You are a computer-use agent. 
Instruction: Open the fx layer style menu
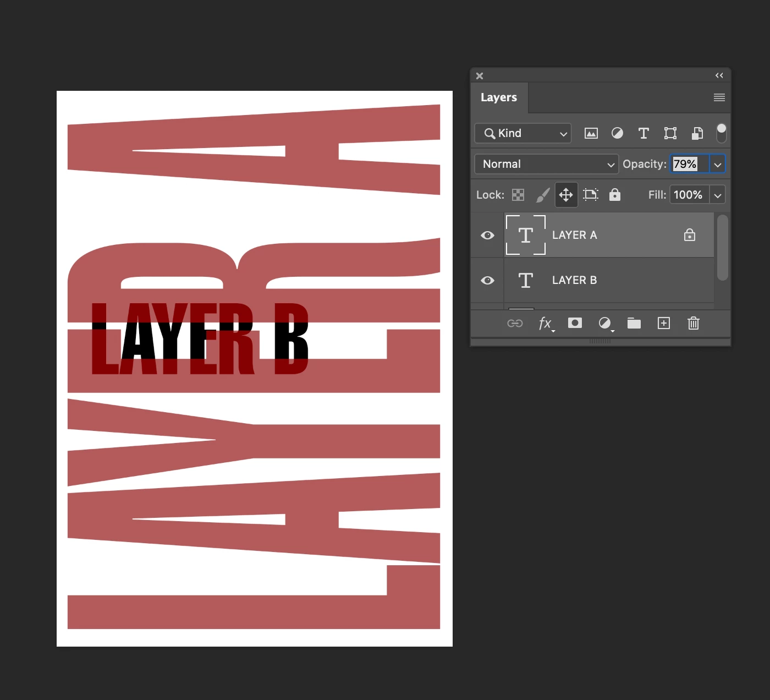[x=546, y=324]
